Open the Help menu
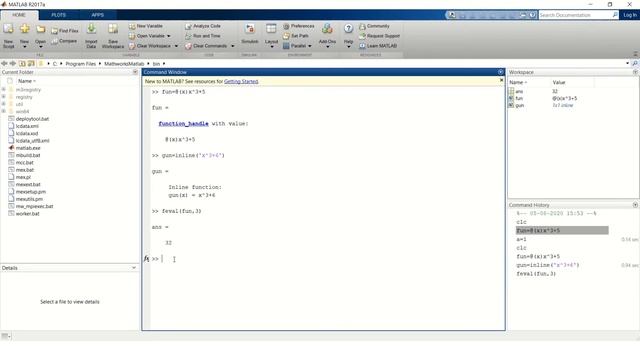 [348, 36]
